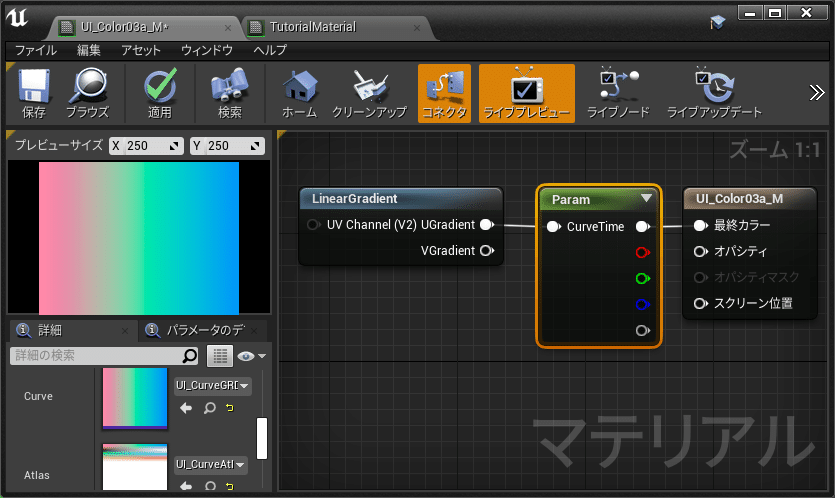The height and width of the screenshot is (498, 835).
Task: Click the UV Channel (V2) input pin
Action: tap(313, 225)
